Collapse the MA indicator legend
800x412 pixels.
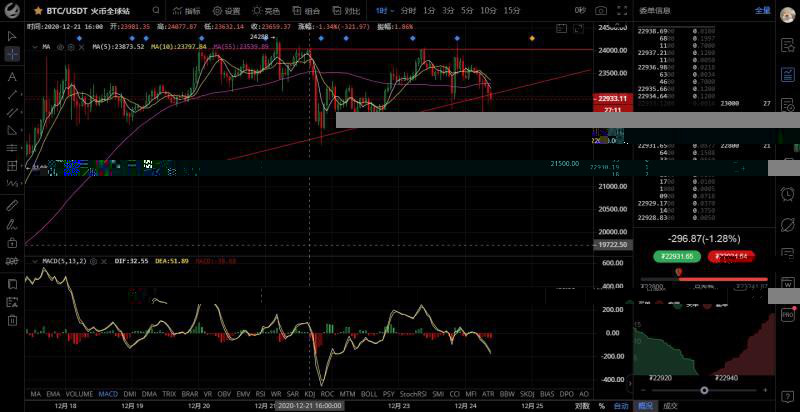(x=34, y=46)
